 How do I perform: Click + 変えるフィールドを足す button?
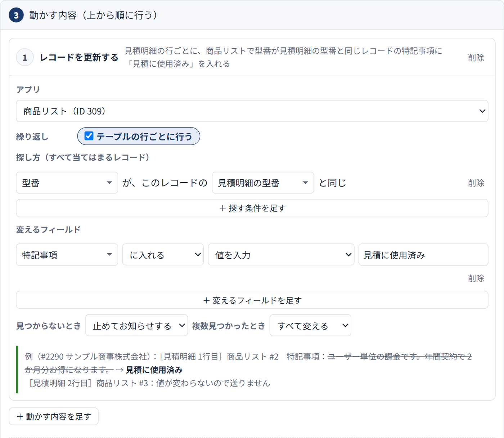[252, 300]
